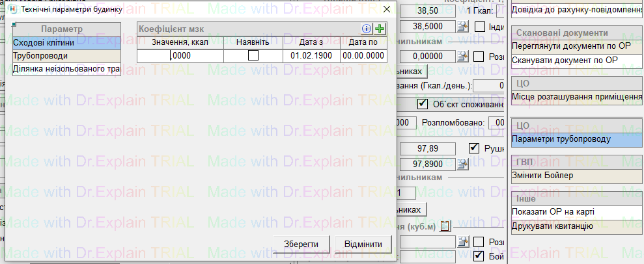The height and width of the screenshot is (264, 644).
Task: Click the blue info icon near Коефіцієнт мзк
Action: pyautogui.click(x=367, y=29)
